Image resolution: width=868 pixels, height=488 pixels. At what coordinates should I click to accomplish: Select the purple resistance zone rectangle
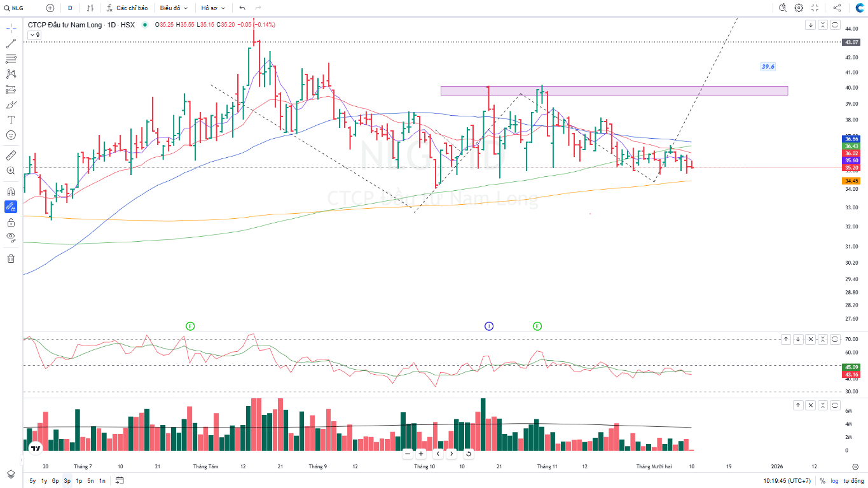pos(614,90)
